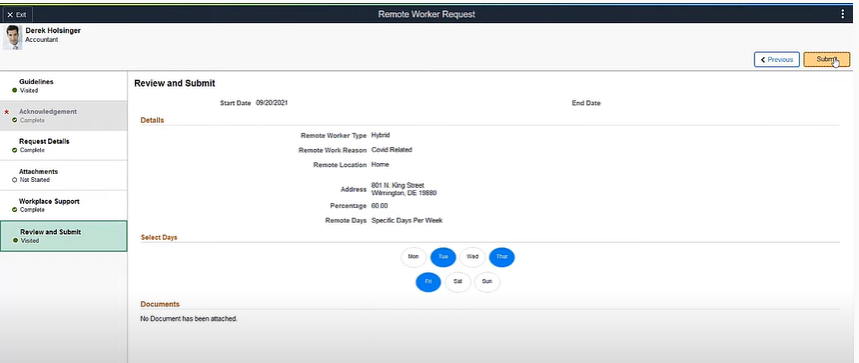Click the Home remote location value
This screenshot has width=859, height=363.
coord(380,164)
